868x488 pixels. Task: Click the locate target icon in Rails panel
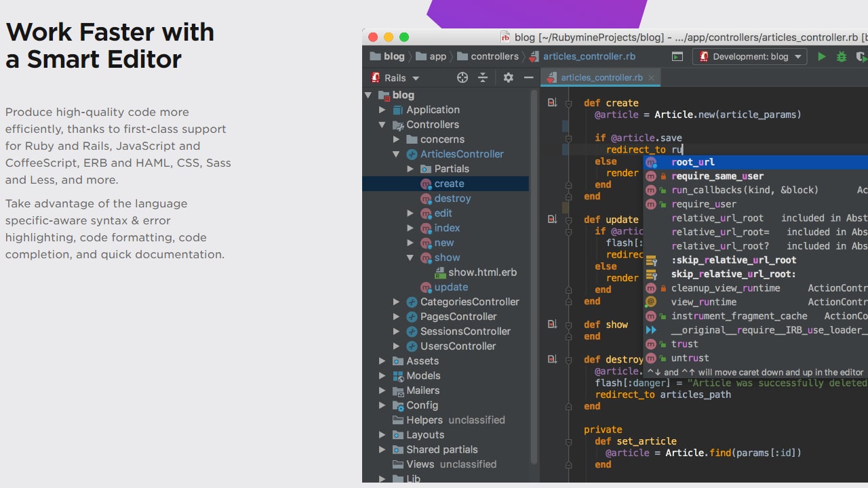tap(462, 78)
